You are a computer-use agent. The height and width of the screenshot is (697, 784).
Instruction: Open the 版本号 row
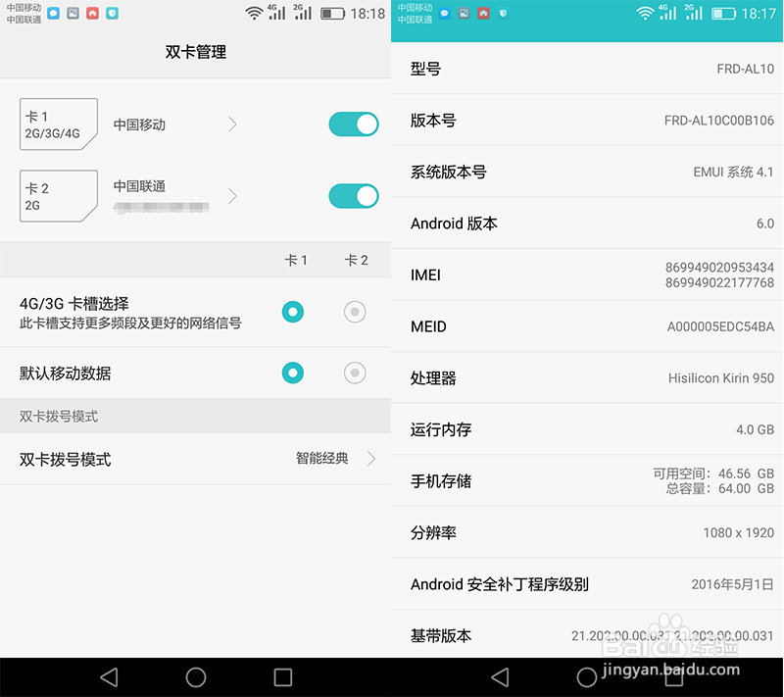point(587,120)
